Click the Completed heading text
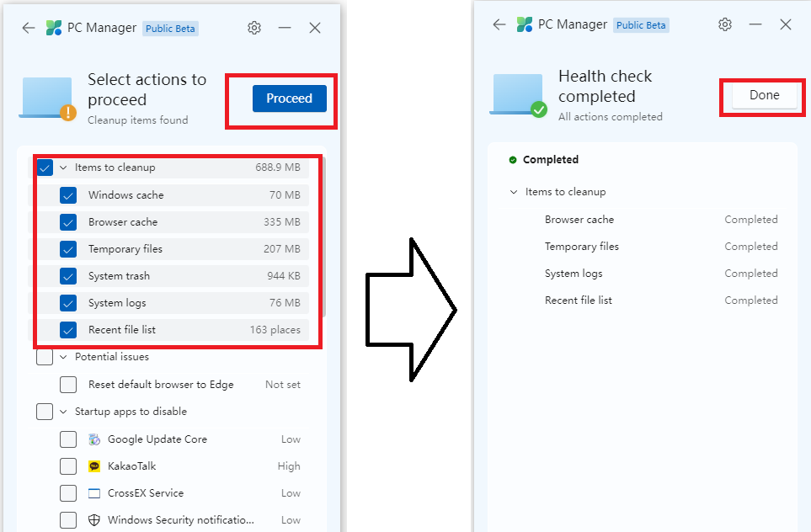 [x=550, y=160]
